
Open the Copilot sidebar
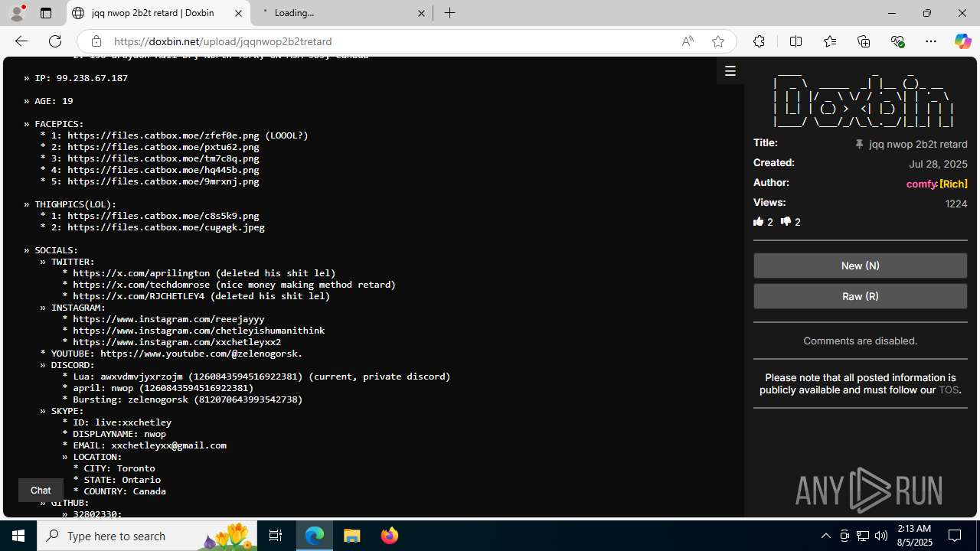tap(962, 41)
